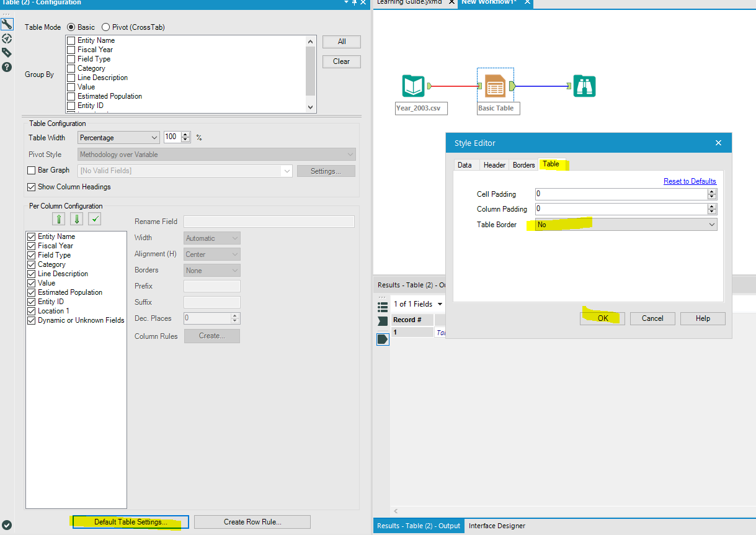Image resolution: width=756 pixels, height=535 pixels.
Task: Open the Table Border dropdown in Style Editor
Action: 711,224
